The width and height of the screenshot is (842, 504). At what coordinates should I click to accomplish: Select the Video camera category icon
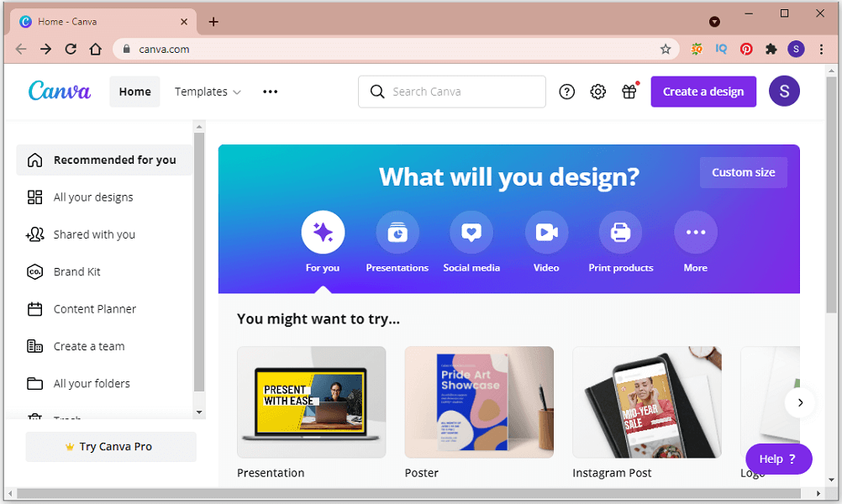[x=546, y=232]
